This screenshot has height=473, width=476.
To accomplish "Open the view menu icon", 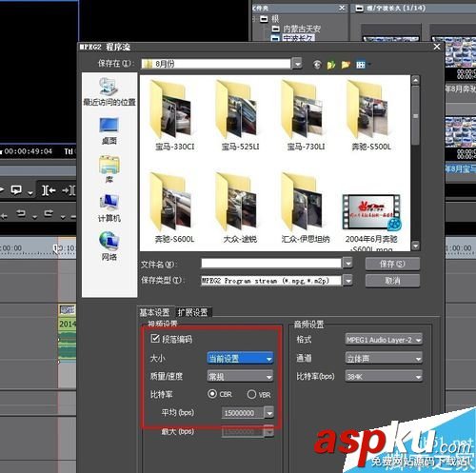I will coord(361,65).
